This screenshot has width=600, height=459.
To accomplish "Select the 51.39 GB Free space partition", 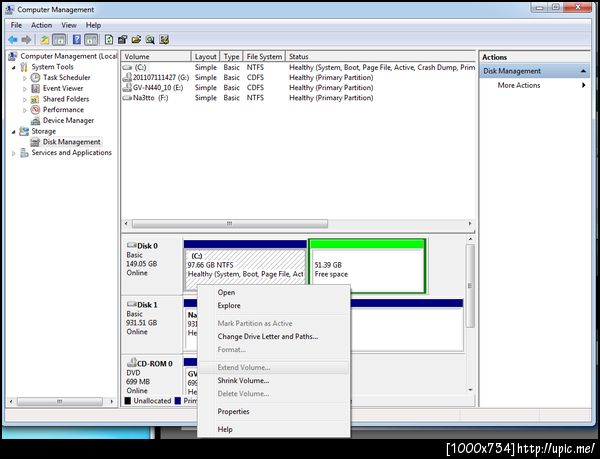I will pyautogui.click(x=367, y=266).
